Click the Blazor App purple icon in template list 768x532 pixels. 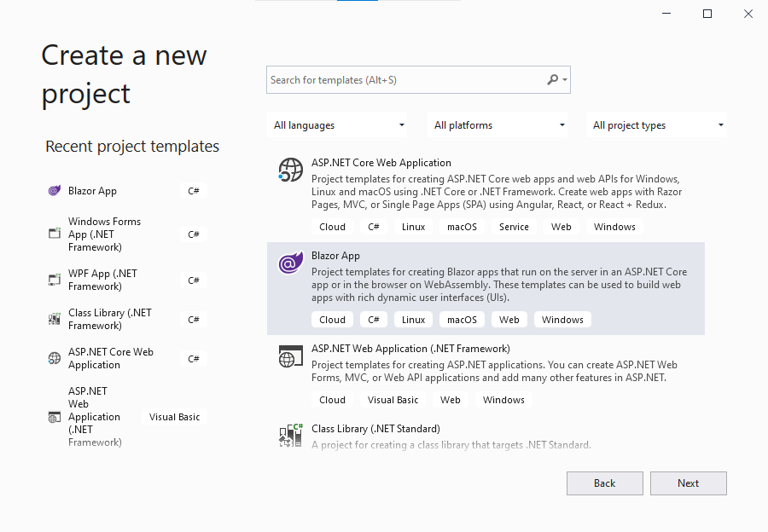click(x=290, y=263)
